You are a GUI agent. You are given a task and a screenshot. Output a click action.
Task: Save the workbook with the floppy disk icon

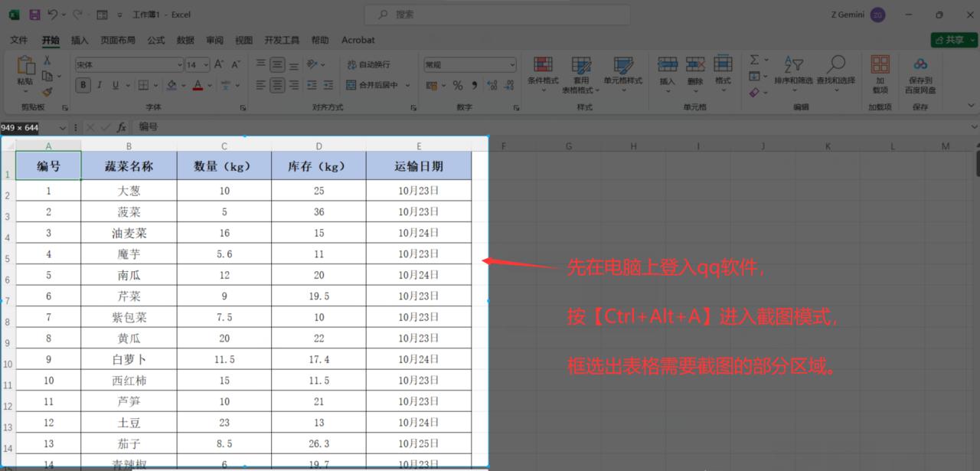(34, 15)
